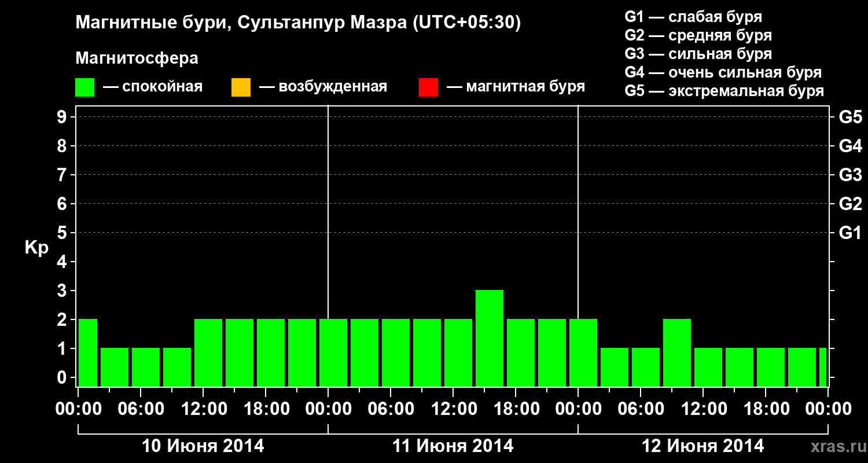Click the '06:00' time label under 10 Июня
868x463 pixels.
coord(141,409)
